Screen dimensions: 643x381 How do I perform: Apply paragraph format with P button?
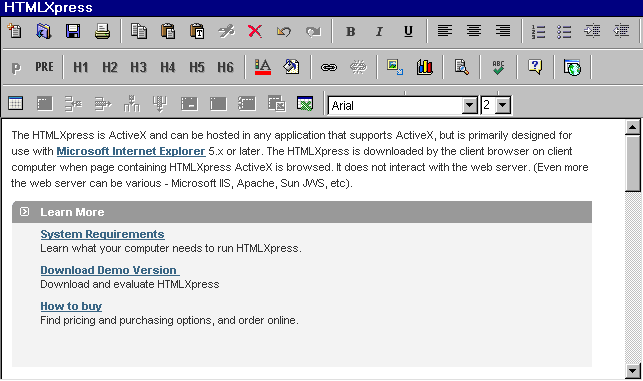[16, 68]
